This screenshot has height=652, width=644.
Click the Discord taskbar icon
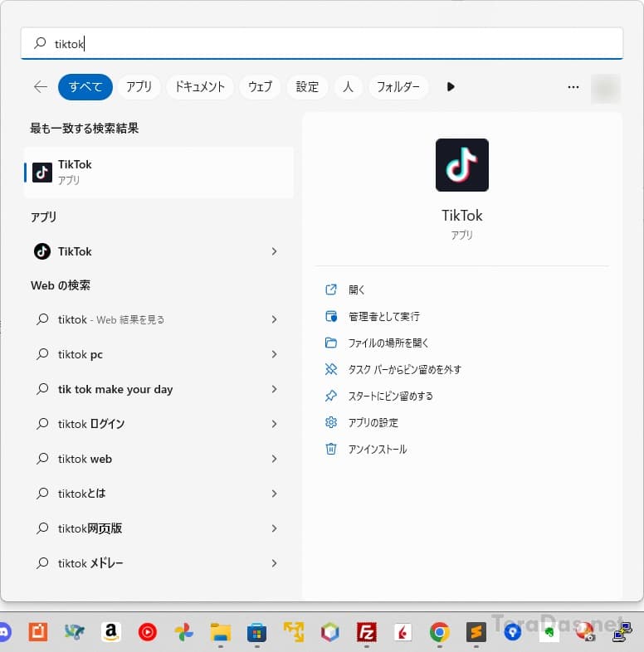coord(4,632)
